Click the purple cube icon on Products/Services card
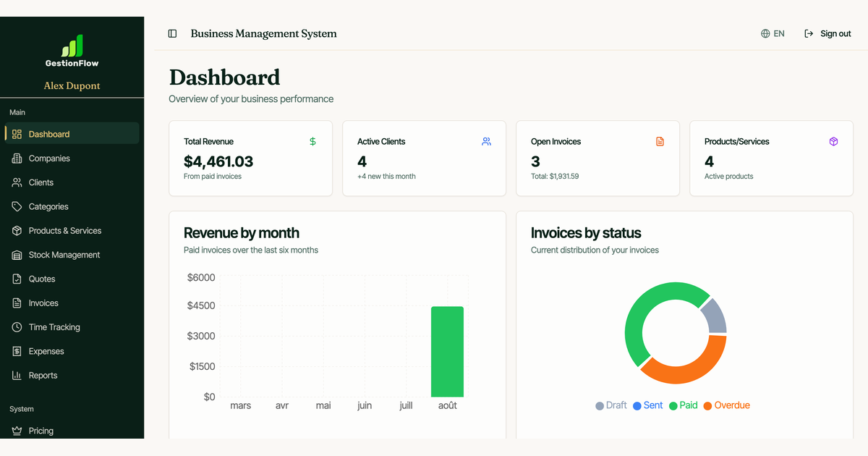Viewport: 868px width, 456px height. tap(833, 142)
